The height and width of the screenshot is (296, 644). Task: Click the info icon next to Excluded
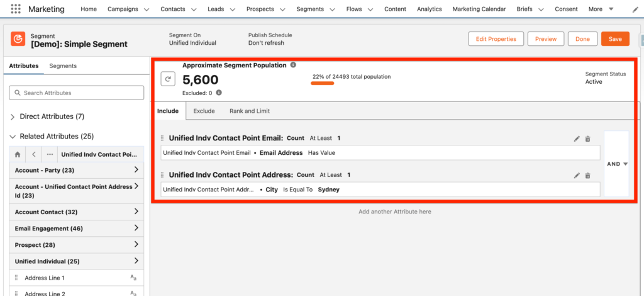219,93
